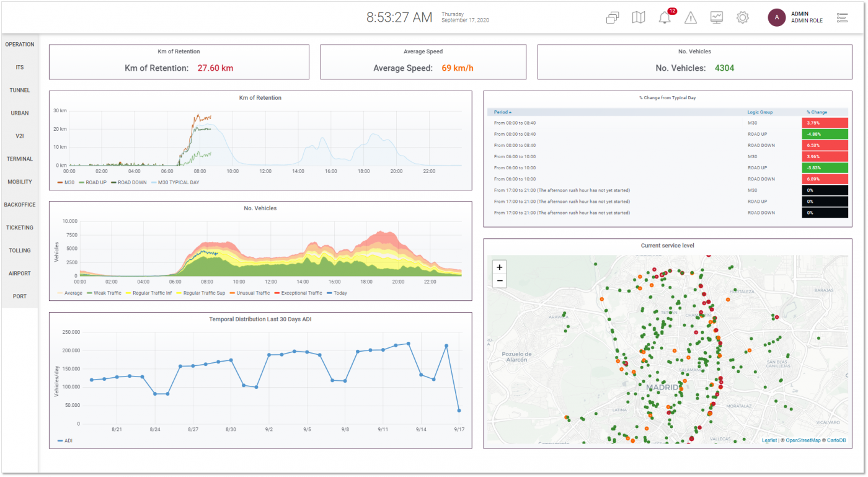Click the 3.96% change cell
The width and height of the screenshot is (868, 477).
click(x=825, y=156)
